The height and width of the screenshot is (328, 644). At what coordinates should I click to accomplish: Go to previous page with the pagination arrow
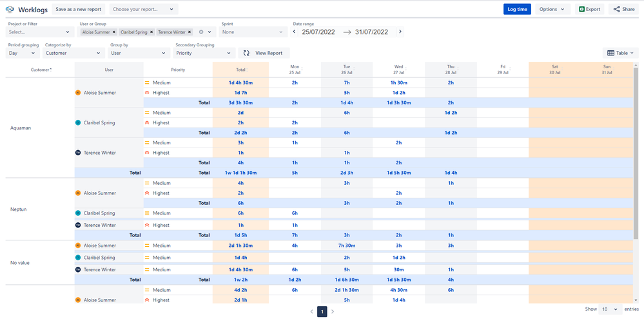[x=312, y=312]
